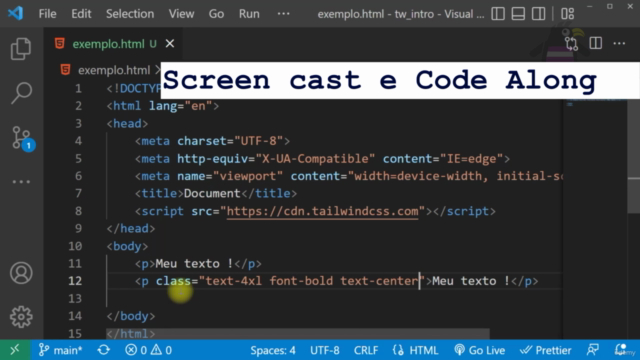The image size is (640, 360).
Task: Change end of line sequence CRLF
Action: click(x=366, y=350)
